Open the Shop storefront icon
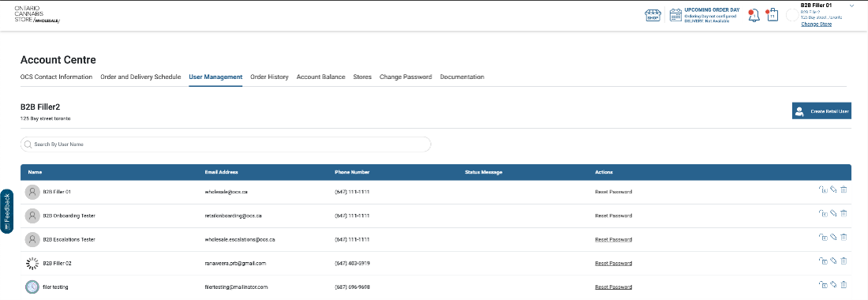 coord(653,16)
